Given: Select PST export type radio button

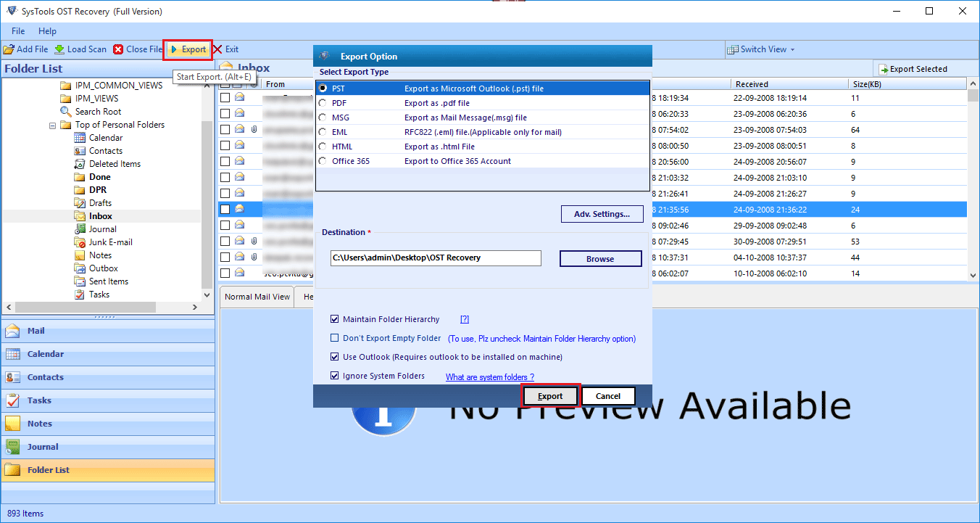Looking at the screenshot, I should click(x=323, y=88).
